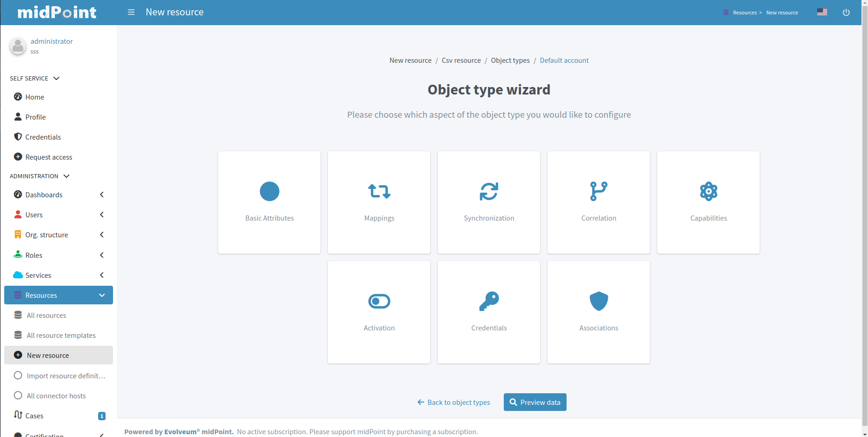Open the Capabilities gear icon
Image resolution: width=868 pixels, height=437 pixels.
point(708,191)
